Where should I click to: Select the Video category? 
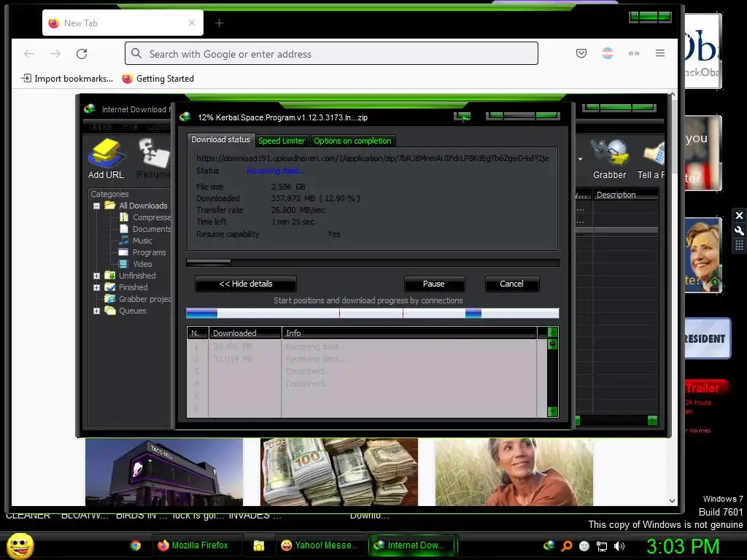coord(136,264)
